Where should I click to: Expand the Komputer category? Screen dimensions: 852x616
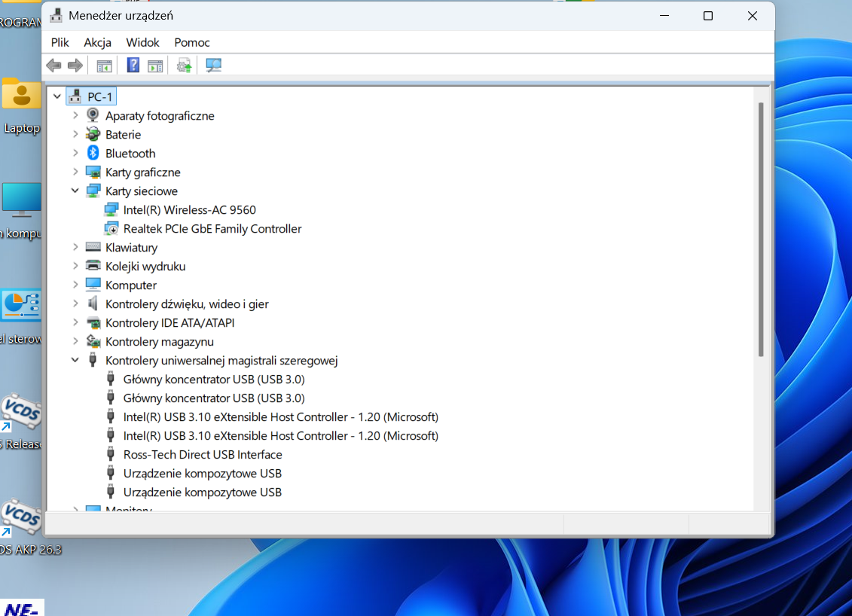[75, 285]
